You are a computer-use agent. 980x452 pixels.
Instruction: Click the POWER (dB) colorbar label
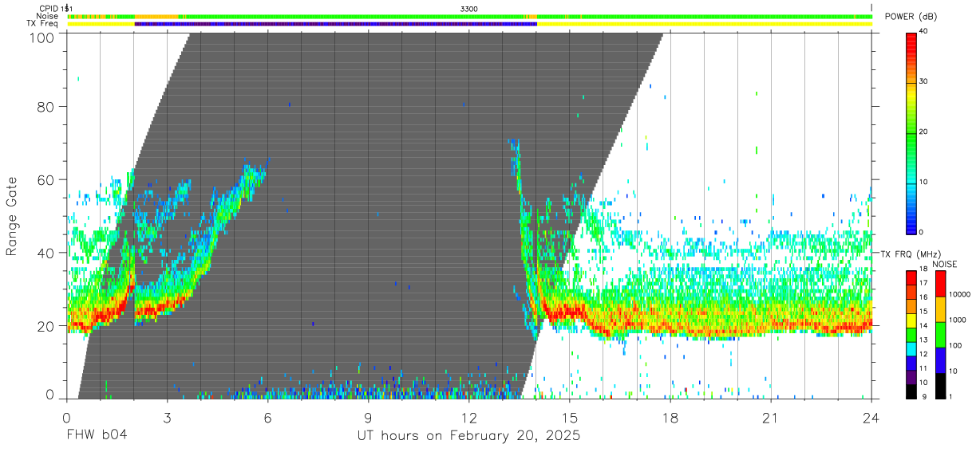click(x=911, y=16)
